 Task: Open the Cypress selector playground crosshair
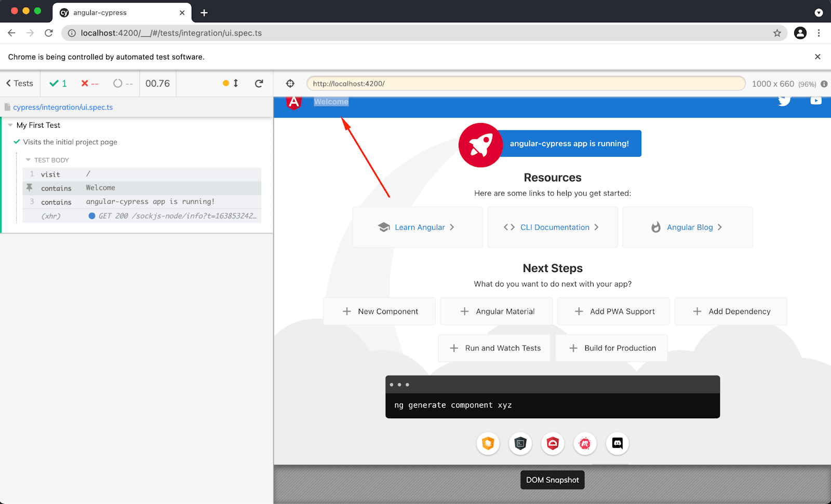click(x=290, y=83)
